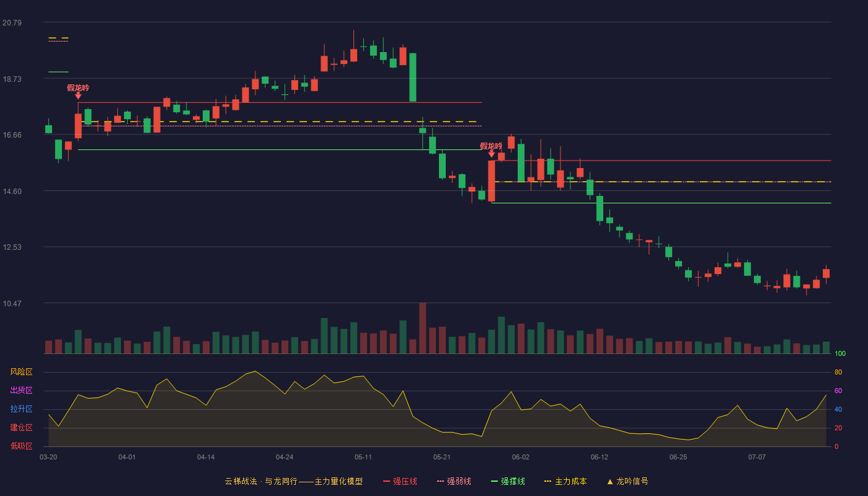Screen dimensions: 868x496
Task: Click the 06-02 date on the time axis
Action: tap(521, 457)
